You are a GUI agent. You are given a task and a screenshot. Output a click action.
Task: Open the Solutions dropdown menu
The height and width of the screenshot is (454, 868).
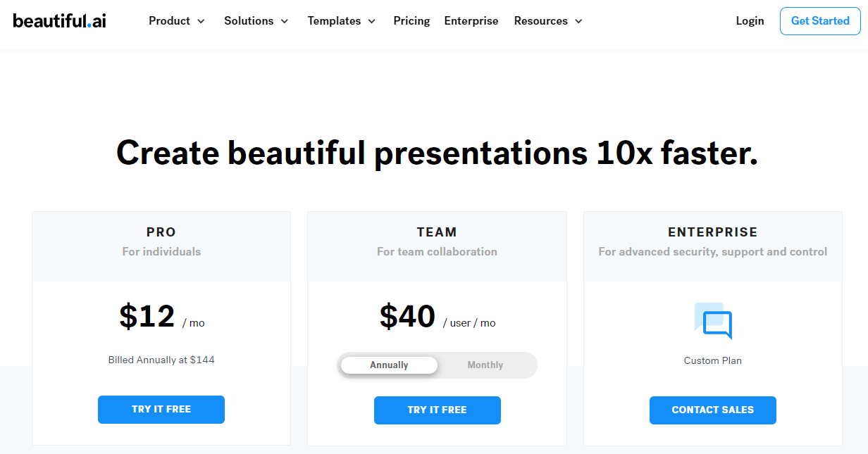[x=256, y=21]
